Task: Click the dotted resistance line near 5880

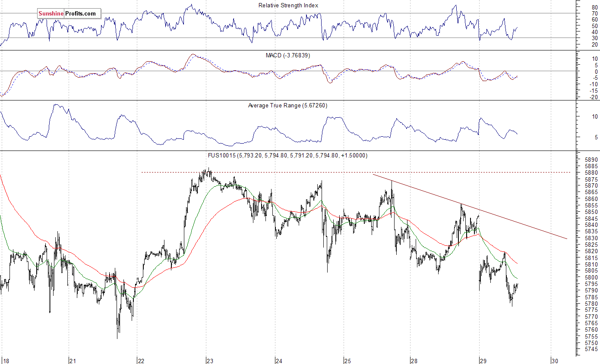Action: (356, 173)
